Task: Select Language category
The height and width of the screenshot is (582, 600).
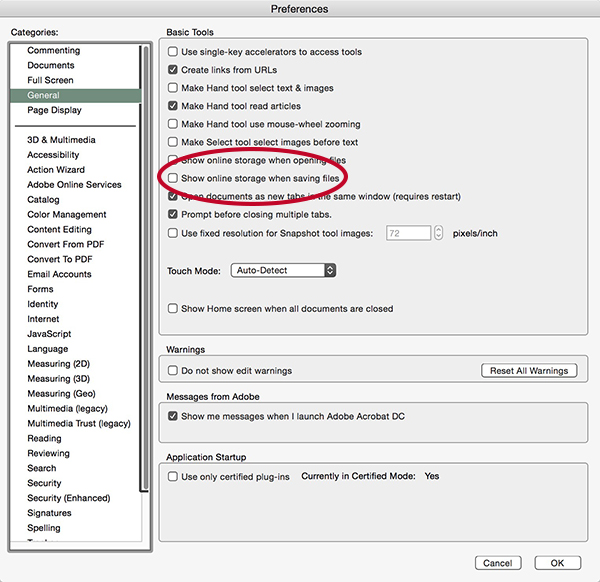Action: pos(47,349)
